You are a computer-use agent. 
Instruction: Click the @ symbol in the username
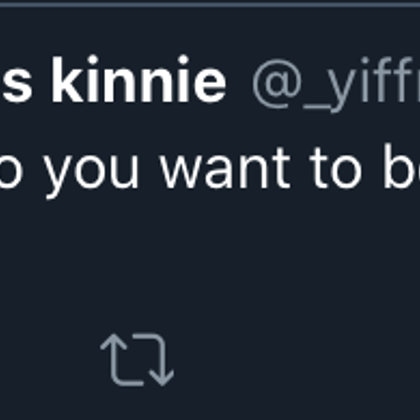(277, 84)
